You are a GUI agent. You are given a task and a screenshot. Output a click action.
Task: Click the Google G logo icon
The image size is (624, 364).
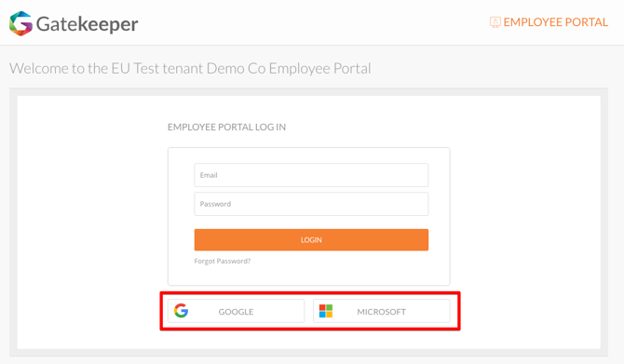pyautogui.click(x=181, y=311)
